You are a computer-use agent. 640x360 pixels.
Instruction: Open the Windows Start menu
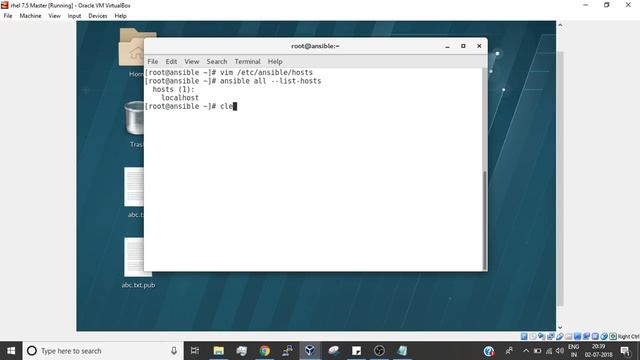(11, 351)
